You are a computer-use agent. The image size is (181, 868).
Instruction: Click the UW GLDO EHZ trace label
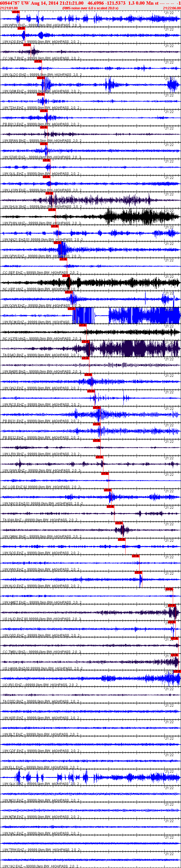coord(42,75)
